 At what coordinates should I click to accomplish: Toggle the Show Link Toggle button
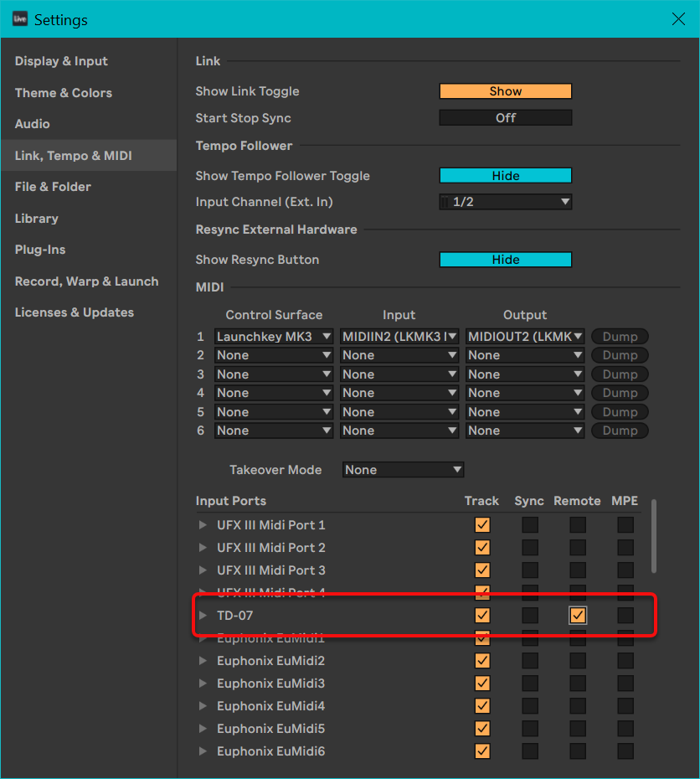pyautogui.click(x=506, y=91)
